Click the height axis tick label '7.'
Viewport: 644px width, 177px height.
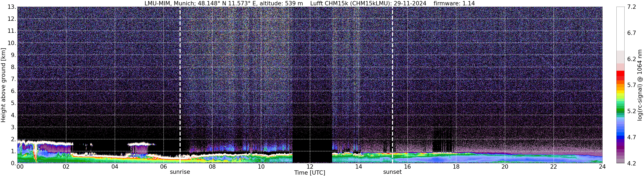tap(13, 79)
